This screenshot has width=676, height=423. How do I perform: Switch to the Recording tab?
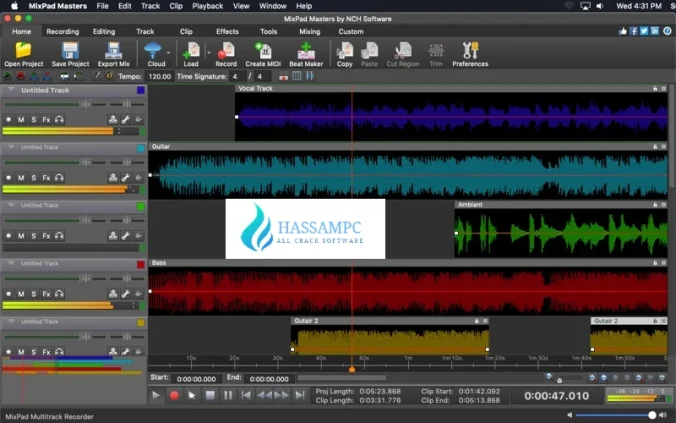(63, 31)
